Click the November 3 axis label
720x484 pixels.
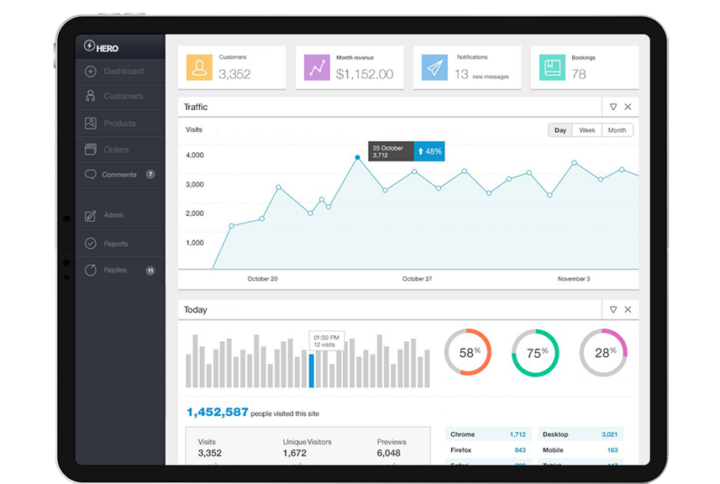(x=574, y=279)
